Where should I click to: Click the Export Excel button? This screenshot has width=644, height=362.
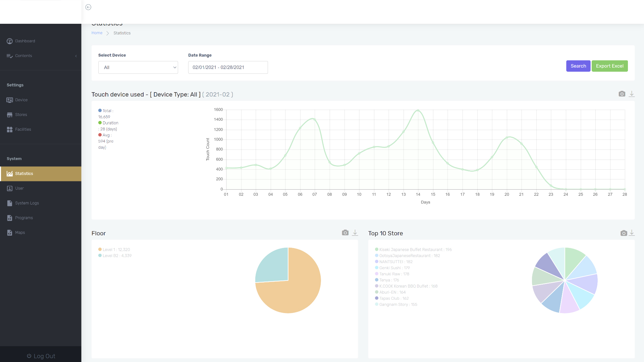(609, 66)
